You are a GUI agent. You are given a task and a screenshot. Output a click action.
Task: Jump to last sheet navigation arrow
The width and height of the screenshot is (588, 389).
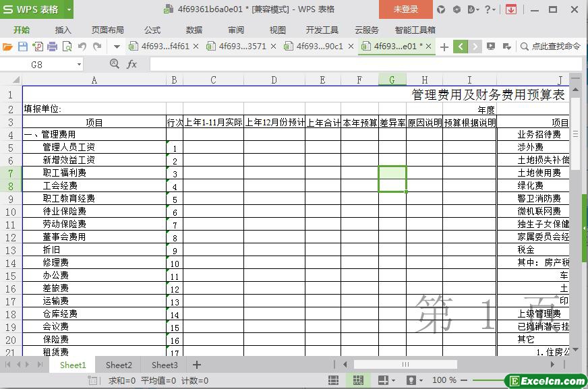40,364
